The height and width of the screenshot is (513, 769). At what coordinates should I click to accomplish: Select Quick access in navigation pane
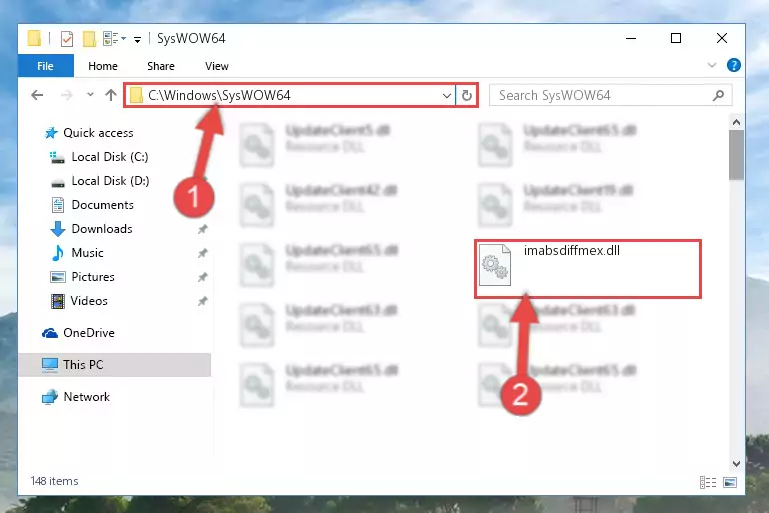click(98, 133)
